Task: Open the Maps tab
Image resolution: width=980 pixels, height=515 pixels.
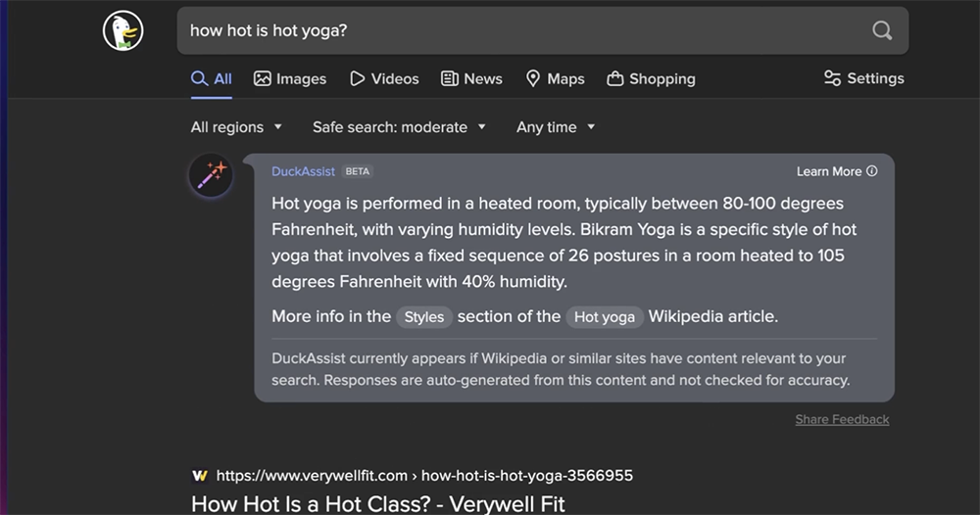Action: point(555,79)
